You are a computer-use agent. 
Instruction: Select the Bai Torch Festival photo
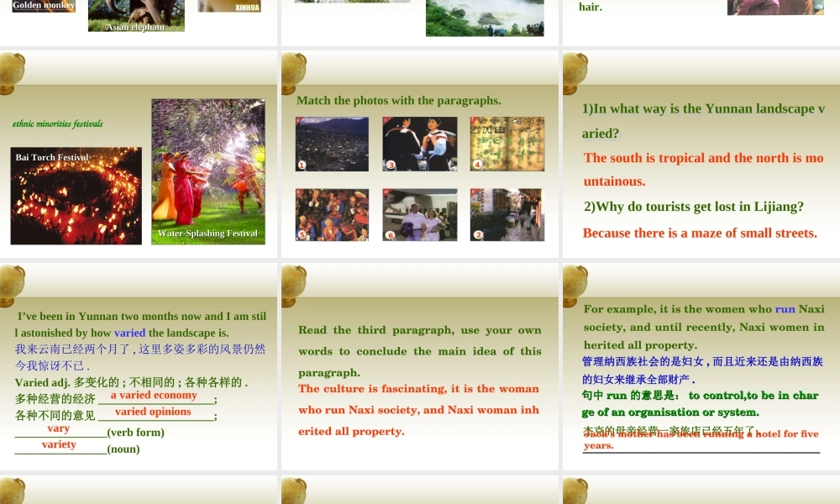point(76,196)
